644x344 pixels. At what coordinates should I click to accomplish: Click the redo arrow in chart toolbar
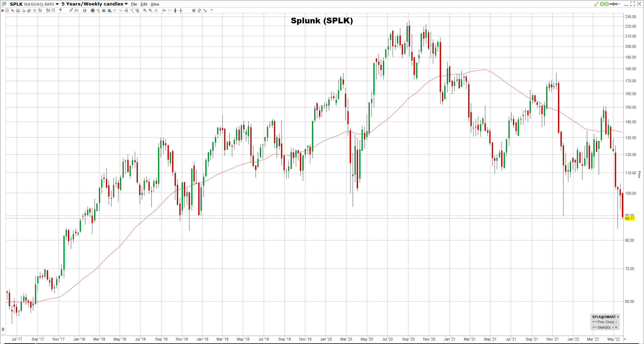point(120,10)
